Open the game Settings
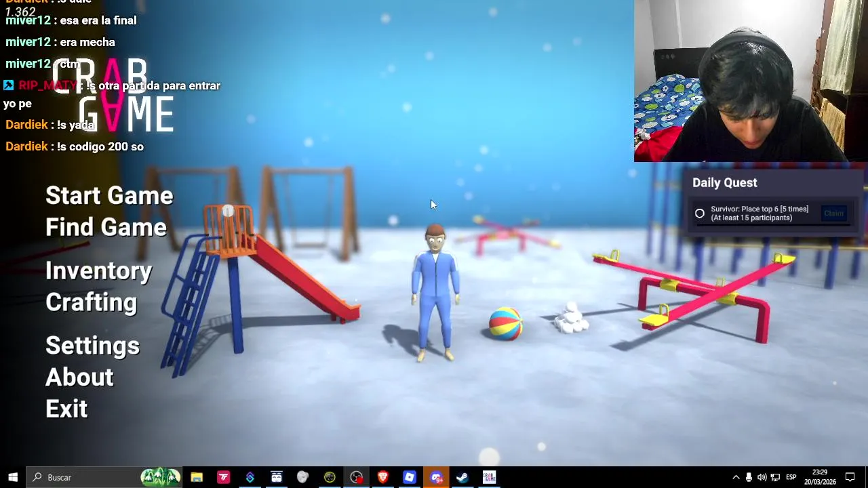The image size is (868, 488). point(92,346)
